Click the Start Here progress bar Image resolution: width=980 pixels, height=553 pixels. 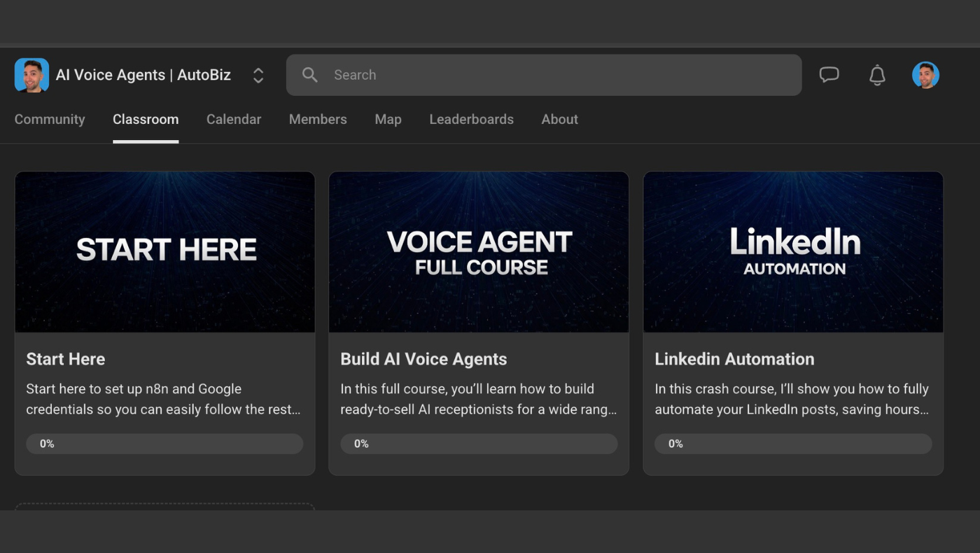tap(164, 444)
